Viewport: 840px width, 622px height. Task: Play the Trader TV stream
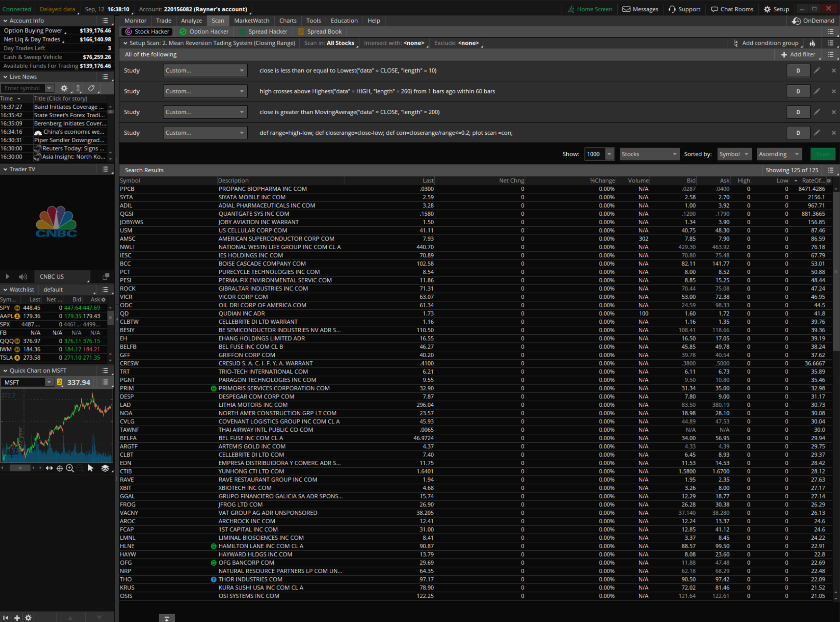[7, 276]
